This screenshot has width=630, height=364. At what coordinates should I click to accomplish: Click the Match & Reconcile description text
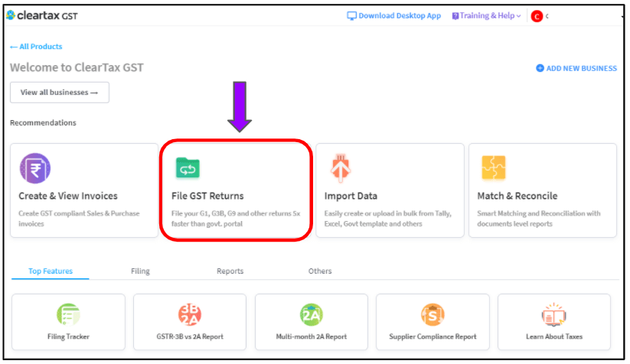(x=539, y=219)
